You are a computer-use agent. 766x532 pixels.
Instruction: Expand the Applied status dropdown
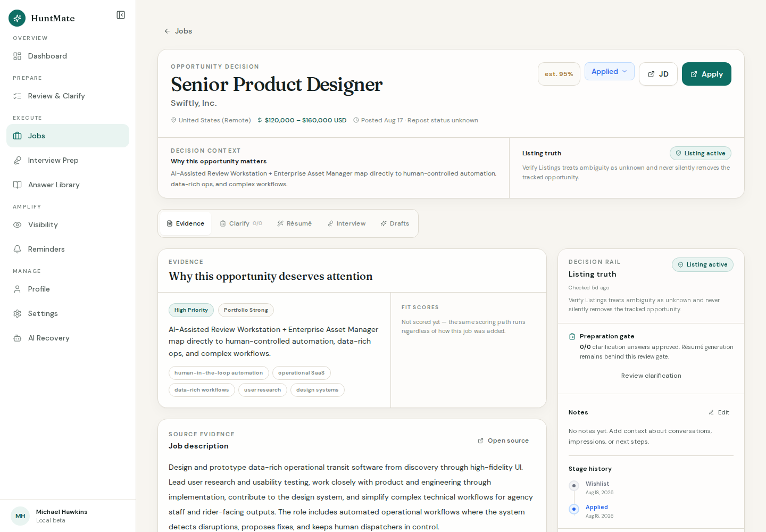click(610, 71)
